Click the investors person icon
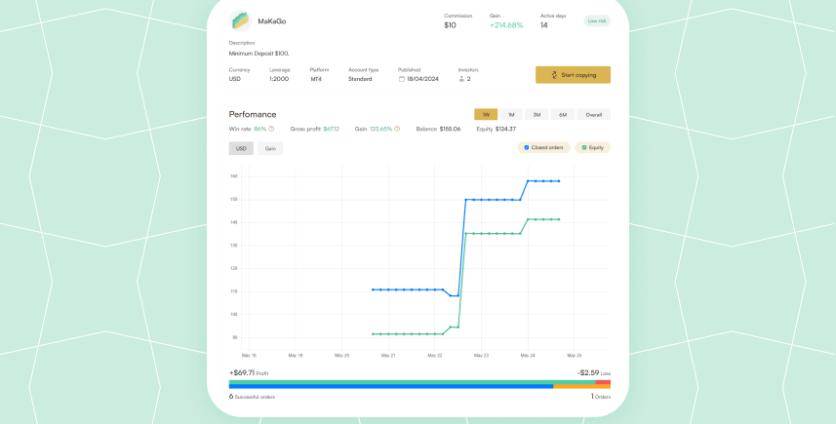The height and width of the screenshot is (424, 836). pyautogui.click(x=461, y=78)
